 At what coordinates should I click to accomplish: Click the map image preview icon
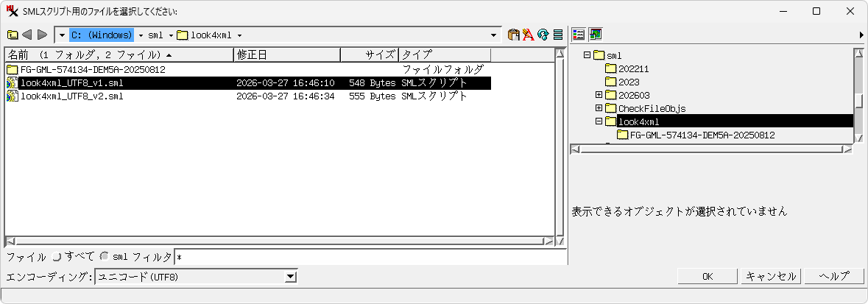click(595, 35)
